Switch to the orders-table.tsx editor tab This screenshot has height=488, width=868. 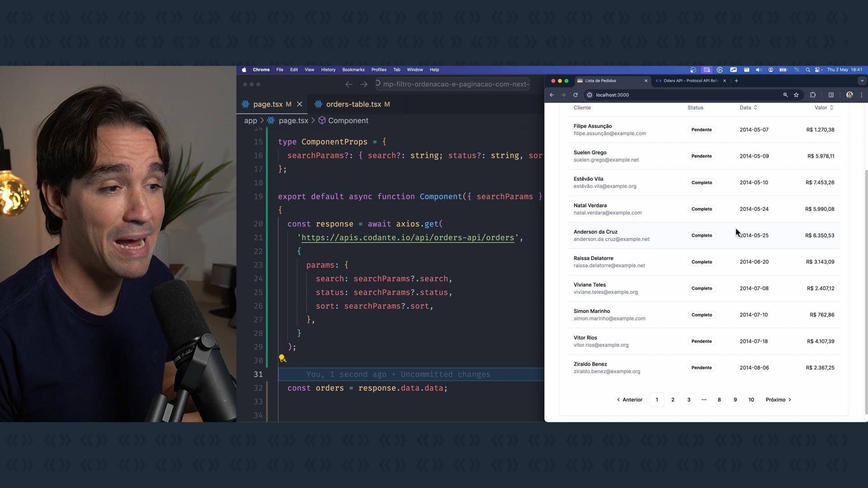353,104
